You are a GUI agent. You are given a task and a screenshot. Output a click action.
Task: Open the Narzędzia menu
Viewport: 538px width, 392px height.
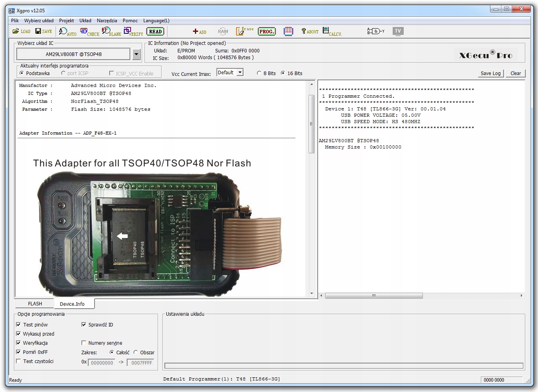tap(107, 21)
